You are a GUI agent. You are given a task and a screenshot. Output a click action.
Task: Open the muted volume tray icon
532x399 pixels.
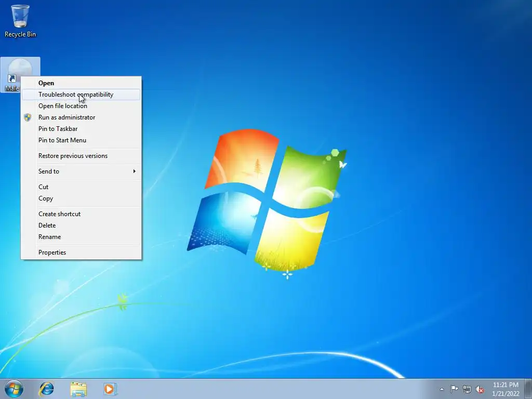(480, 390)
